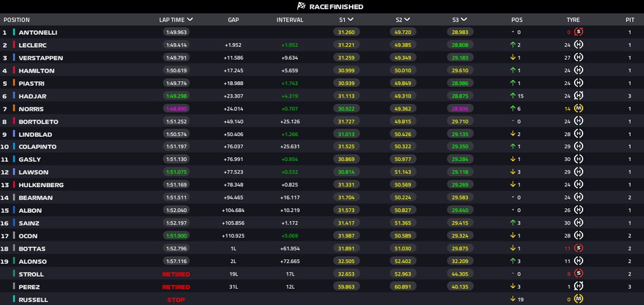
Task: Click Bortoleto's hard tyre icon
Action: click(x=579, y=122)
